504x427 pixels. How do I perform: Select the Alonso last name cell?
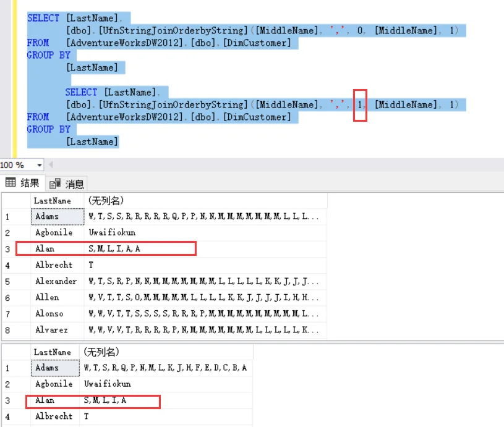[x=58, y=313]
